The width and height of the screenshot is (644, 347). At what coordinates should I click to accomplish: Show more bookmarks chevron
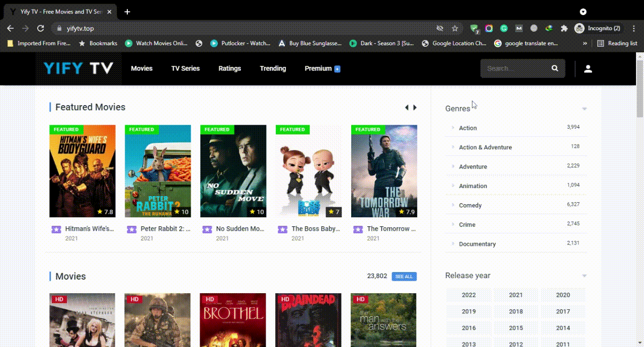click(x=585, y=43)
